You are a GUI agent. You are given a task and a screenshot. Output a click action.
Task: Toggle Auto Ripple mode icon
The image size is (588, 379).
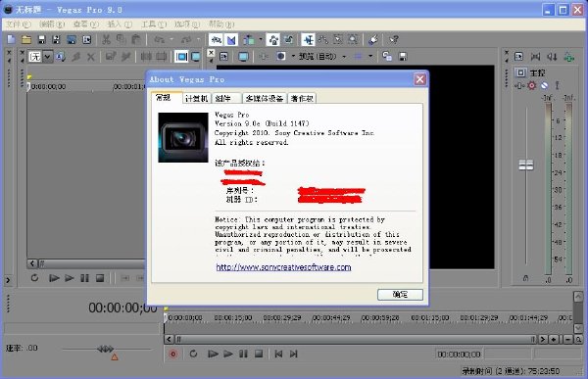pyautogui.click(x=249, y=39)
